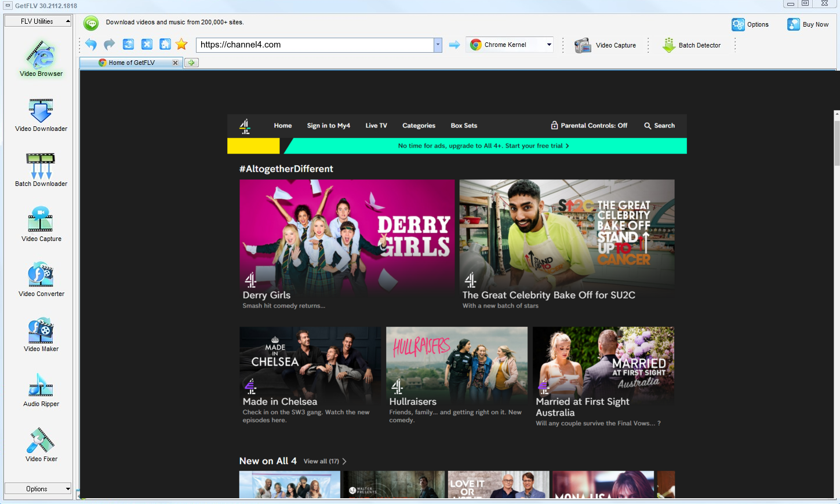The image size is (840, 504).
Task: Add page to favorites with star icon
Action: click(x=181, y=45)
